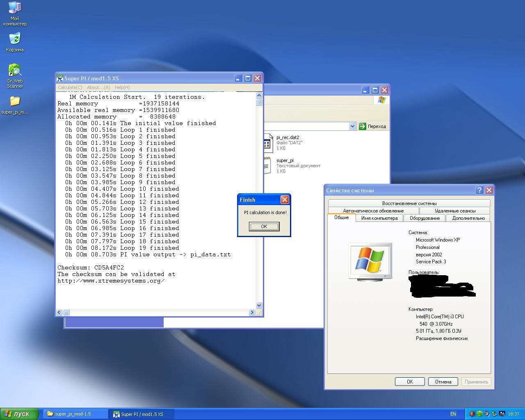
Task: Click OK in System Properties
Action: tap(410, 382)
